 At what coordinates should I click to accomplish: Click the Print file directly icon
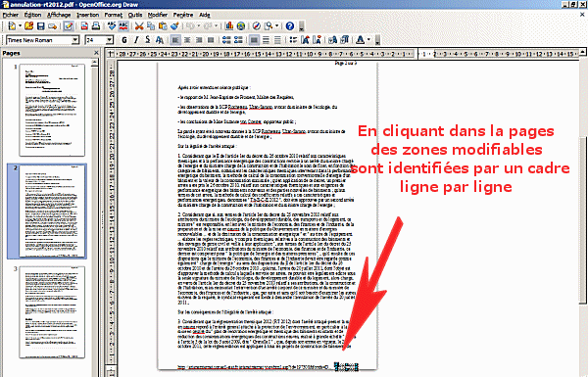(x=96, y=25)
